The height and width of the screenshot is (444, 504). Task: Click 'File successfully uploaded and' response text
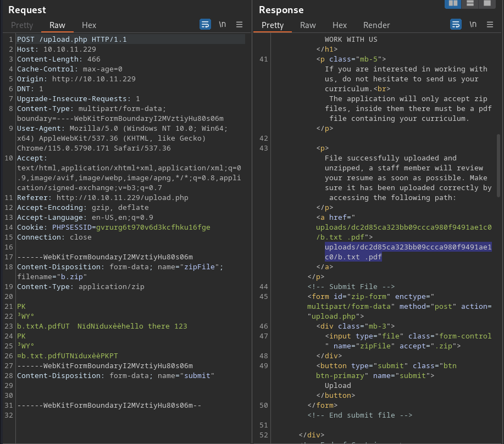pyautogui.click(x=391, y=158)
